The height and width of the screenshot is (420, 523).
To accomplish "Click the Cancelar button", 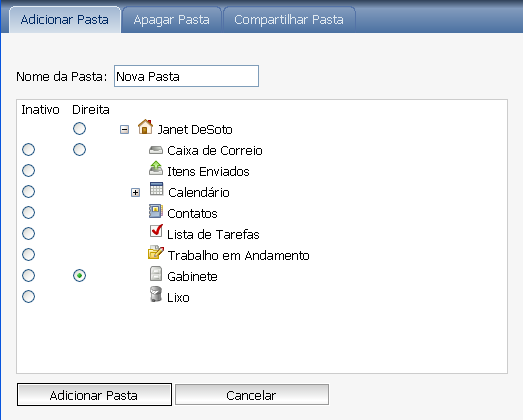I will (x=252, y=395).
